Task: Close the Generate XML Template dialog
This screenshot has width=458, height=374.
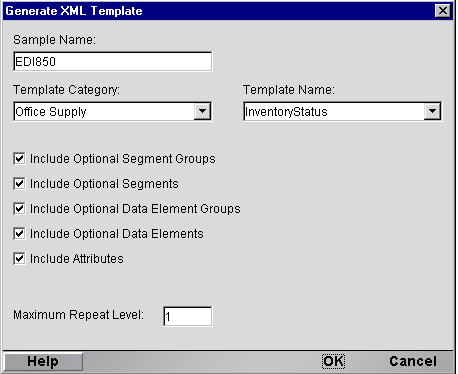Action: tap(443, 11)
